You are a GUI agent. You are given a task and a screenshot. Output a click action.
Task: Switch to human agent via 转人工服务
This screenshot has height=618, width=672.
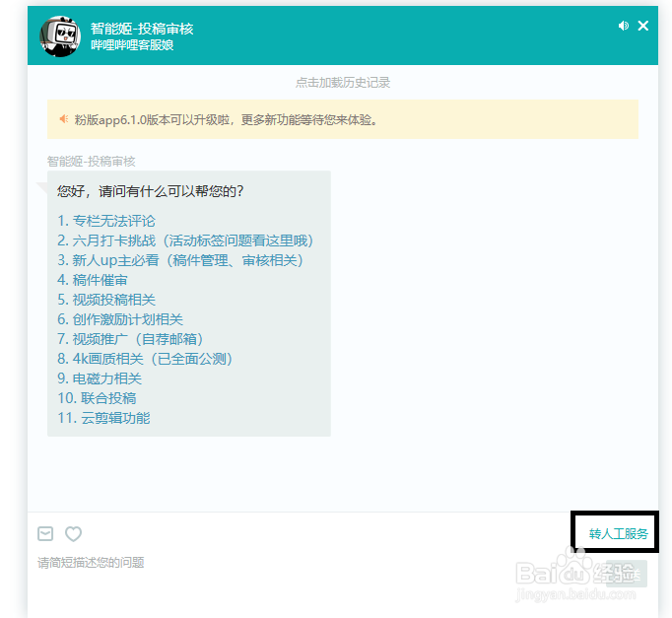[x=619, y=533]
